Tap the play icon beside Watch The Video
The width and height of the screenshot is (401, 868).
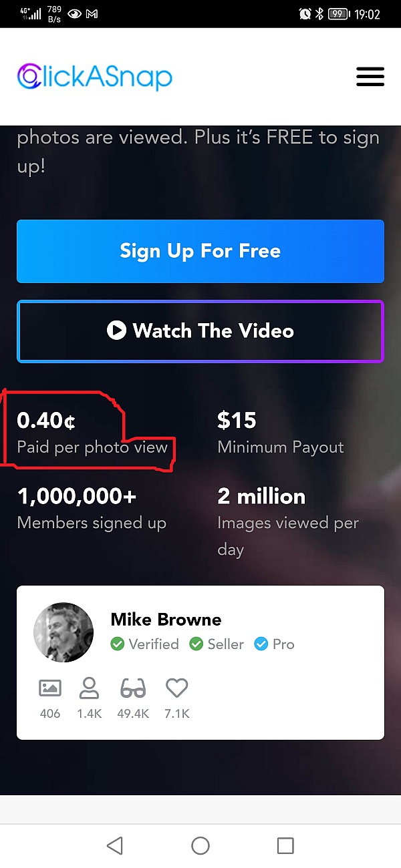tap(116, 331)
